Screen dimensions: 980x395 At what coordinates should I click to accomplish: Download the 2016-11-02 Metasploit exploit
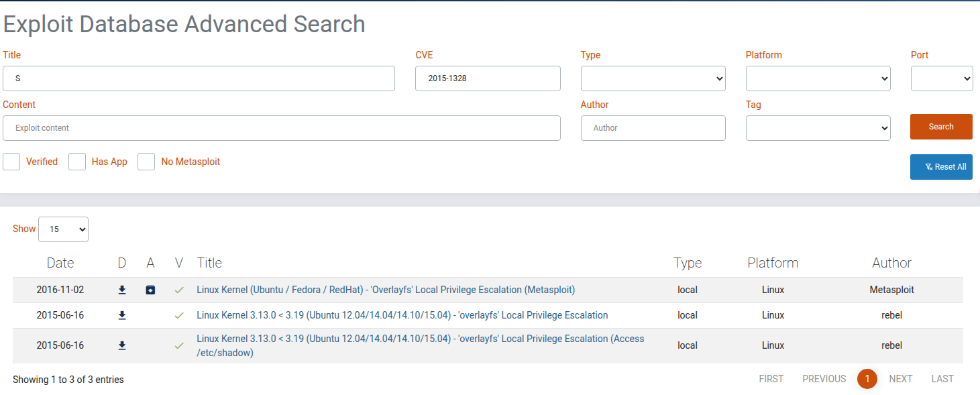pyautogui.click(x=122, y=290)
